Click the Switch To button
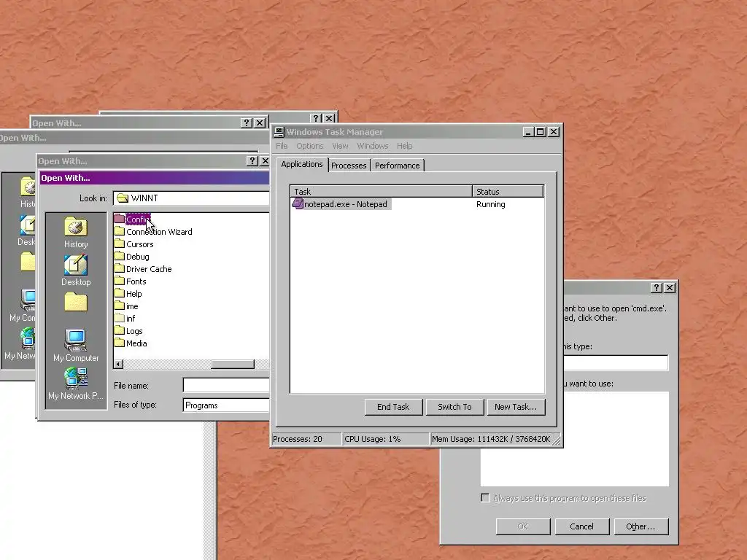This screenshot has width=747, height=560. [x=455, y=407]
